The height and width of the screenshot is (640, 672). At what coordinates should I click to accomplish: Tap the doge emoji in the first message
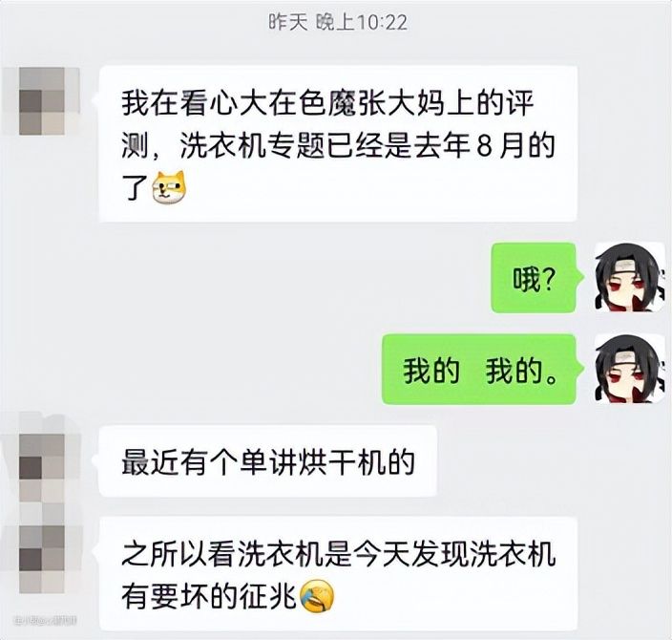(x=170, y=187)
